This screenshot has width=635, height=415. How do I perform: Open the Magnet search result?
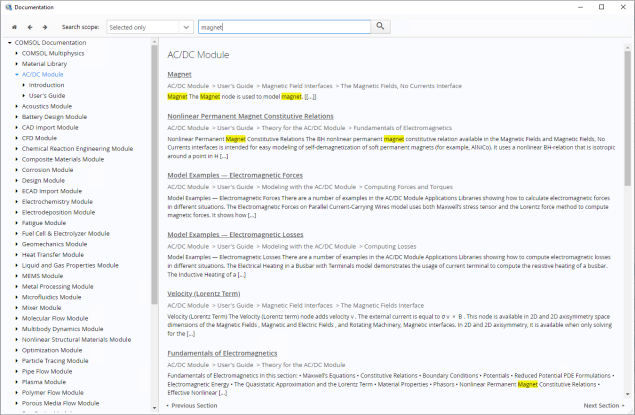click(x=179, y=74)
